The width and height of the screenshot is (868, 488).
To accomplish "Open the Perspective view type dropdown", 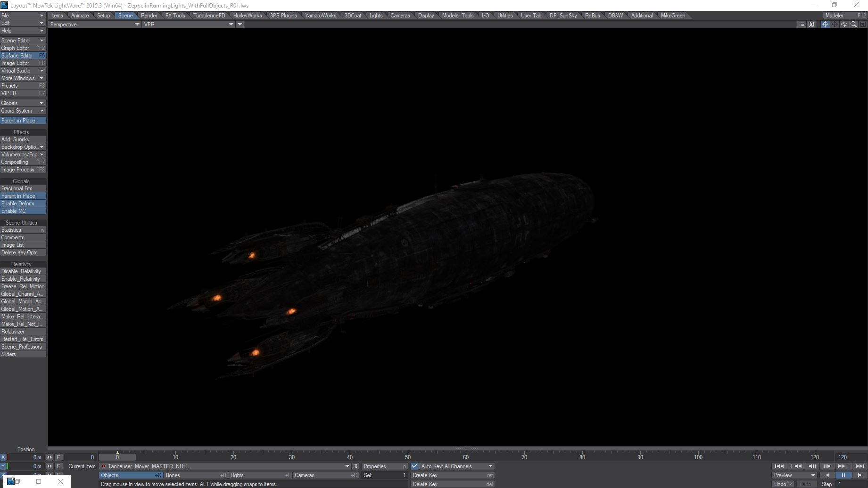I will (x=95, y=24).
